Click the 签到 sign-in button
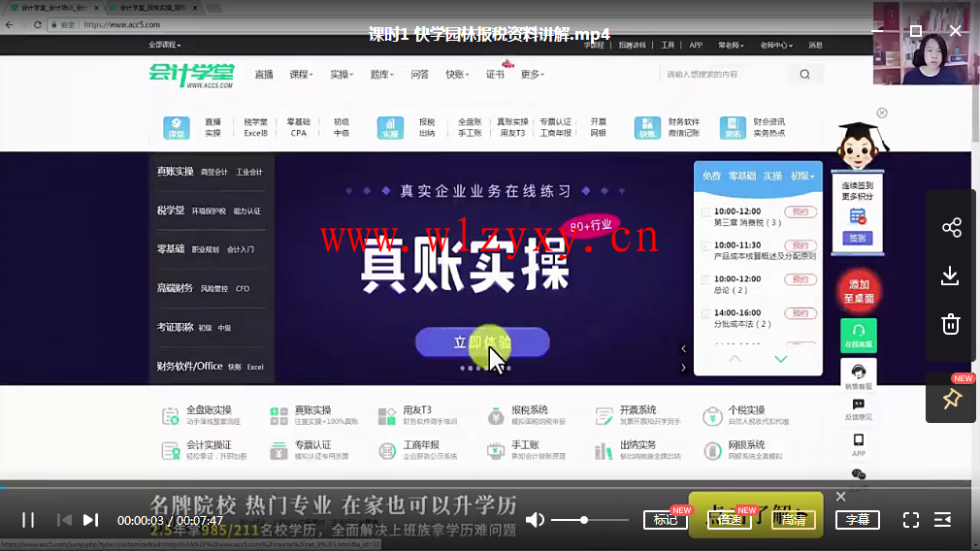Viewport: 980px width, 551px height. (858, 238)
